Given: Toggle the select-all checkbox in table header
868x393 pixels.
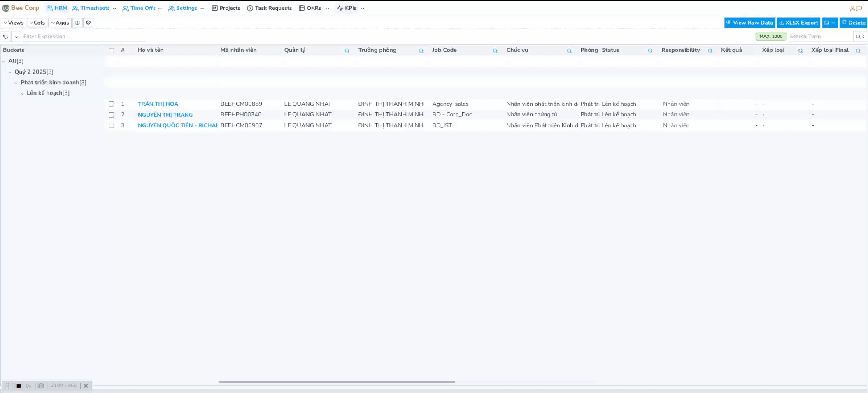Looking at the screenshot, I should point(111,51).
